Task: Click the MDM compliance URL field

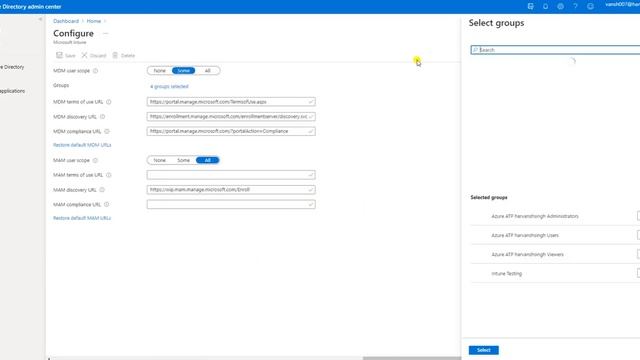Action: coord(231,131)
